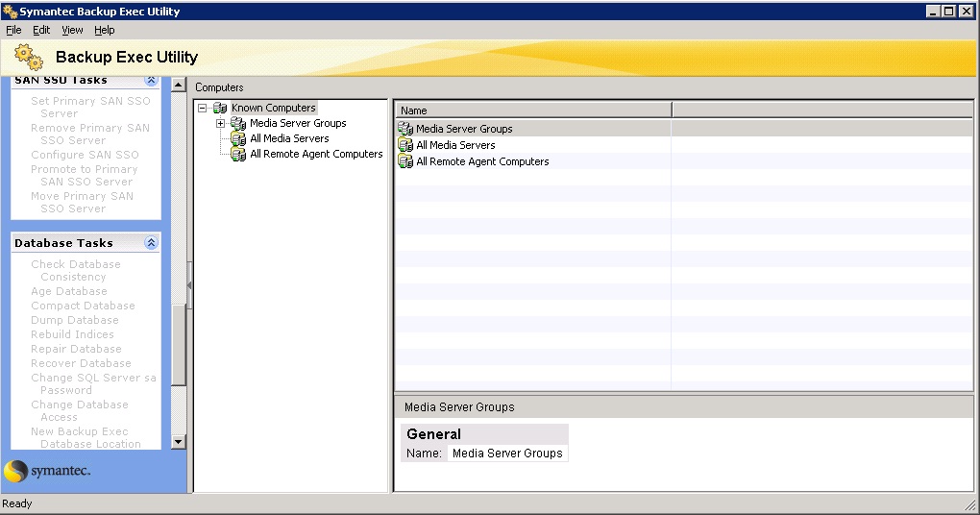Collapse the Database Tasks panel
Viewport: 980px width, 515px height.
tap(151, 243)
